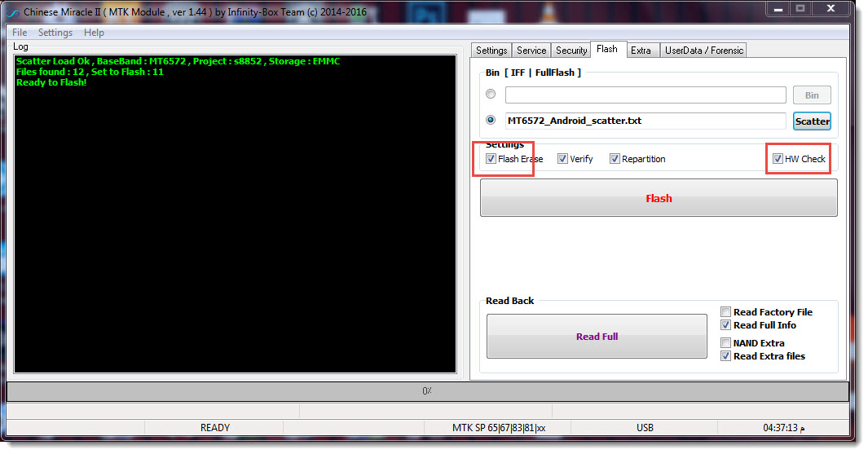Click the USB status bar entry
Viewport: 868px width, 454px height.
(x=645, y=428)
